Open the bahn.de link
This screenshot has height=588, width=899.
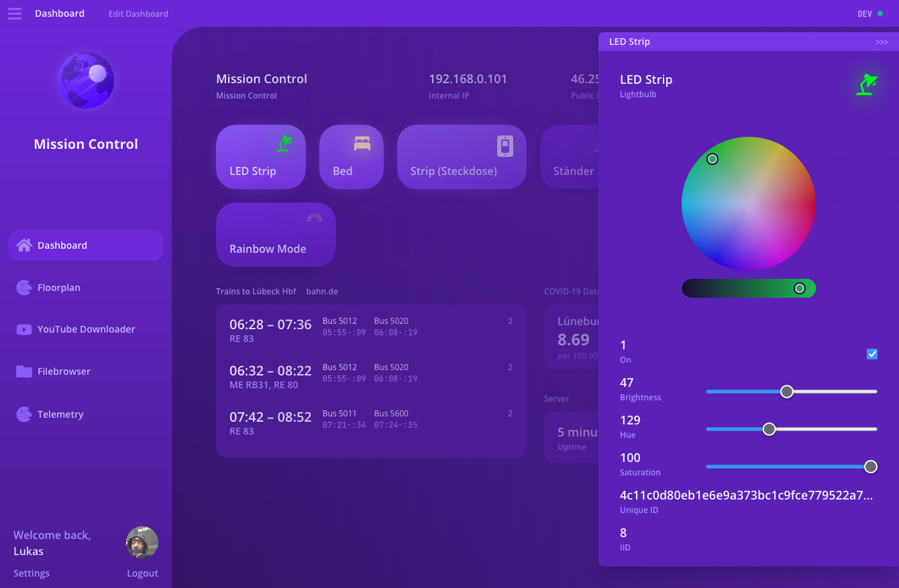point(321,291)
